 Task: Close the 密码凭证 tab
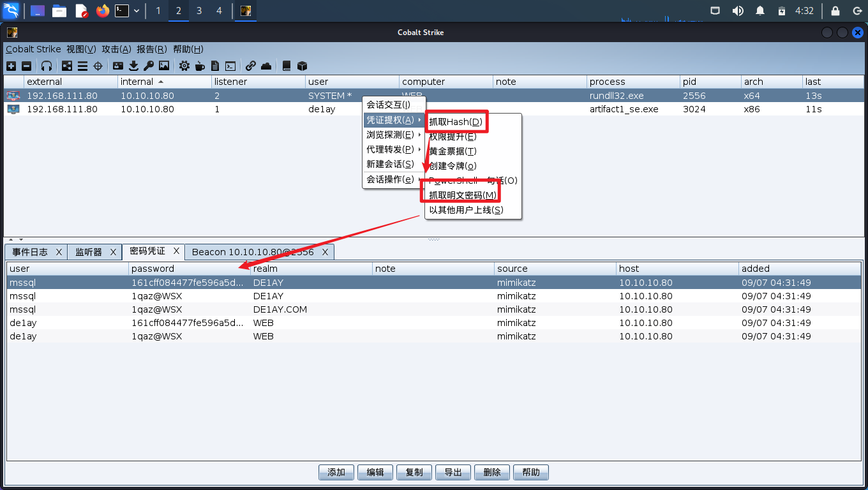[x=177, y=251]
